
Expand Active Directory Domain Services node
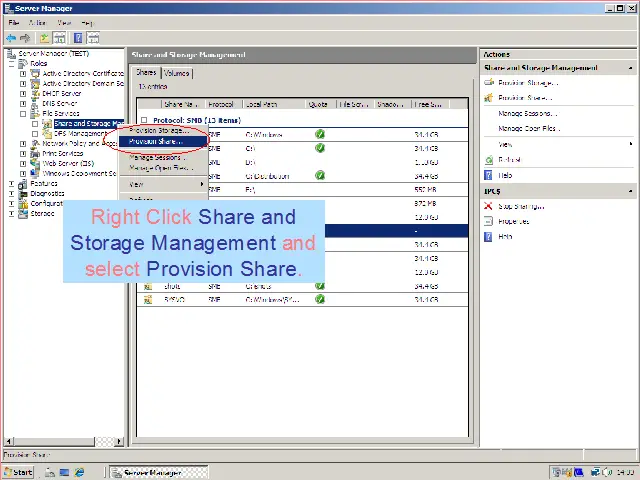[x=23, y=84]
